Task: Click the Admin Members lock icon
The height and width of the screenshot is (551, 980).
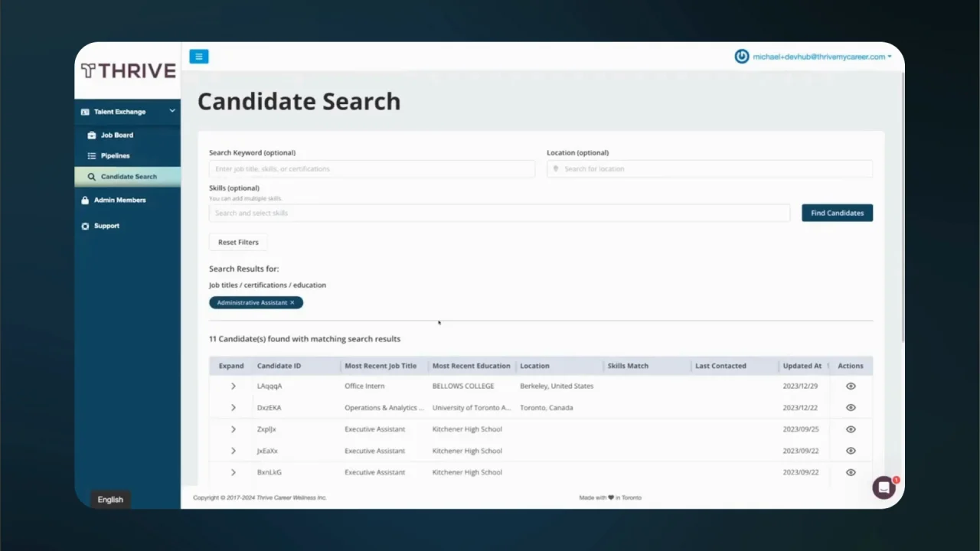Action: click(x=85, y=201)
